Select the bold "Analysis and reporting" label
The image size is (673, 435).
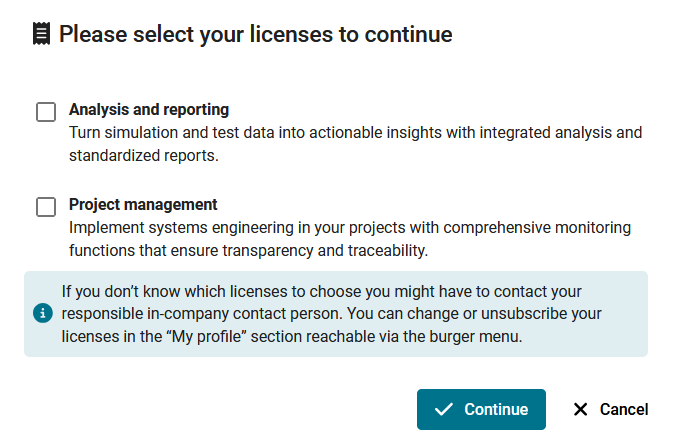pyautogui.click(x=149, y=110)
